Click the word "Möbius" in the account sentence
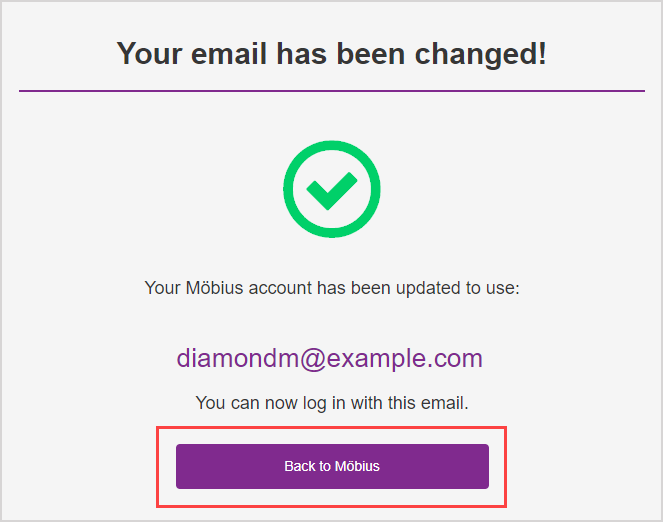 (x=218, y=288)
